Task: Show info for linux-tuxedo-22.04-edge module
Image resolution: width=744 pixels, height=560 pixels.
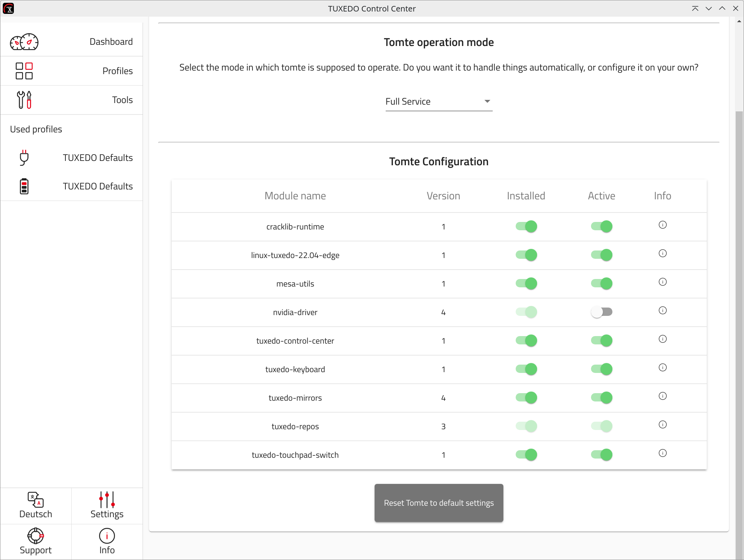Action: [663, 253]
